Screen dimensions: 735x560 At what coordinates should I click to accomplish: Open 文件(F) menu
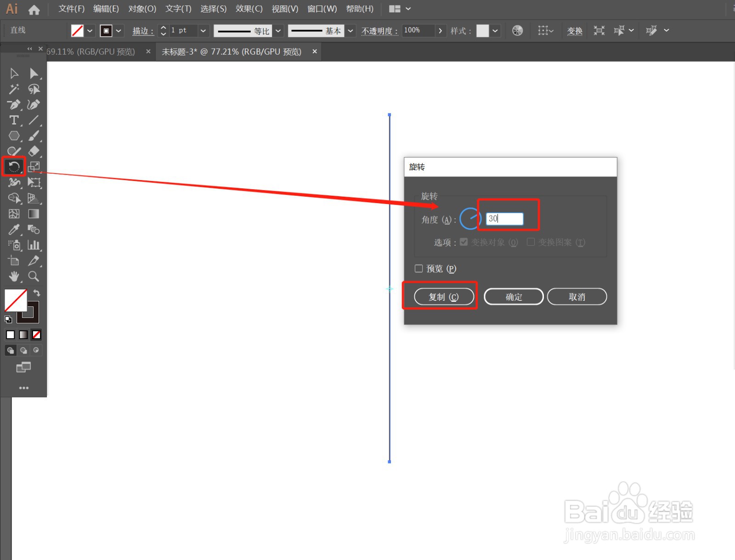tap(72, 9)
